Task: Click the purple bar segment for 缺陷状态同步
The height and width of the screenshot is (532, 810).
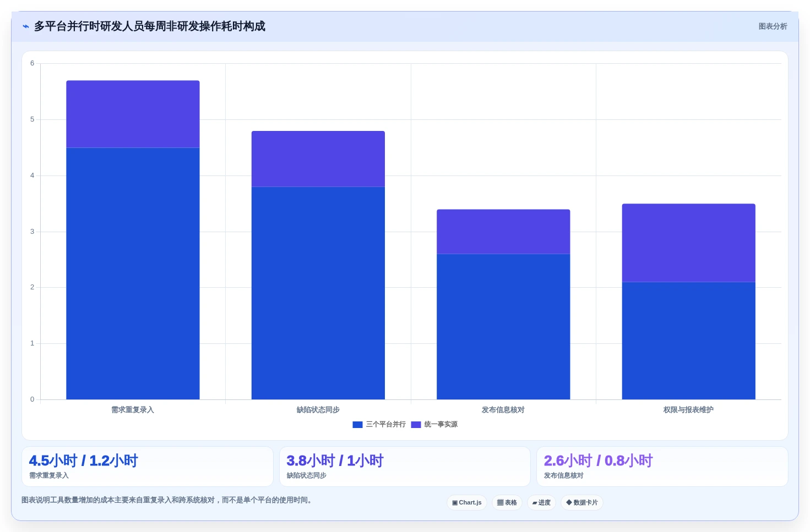Action: tap(318, 159)
